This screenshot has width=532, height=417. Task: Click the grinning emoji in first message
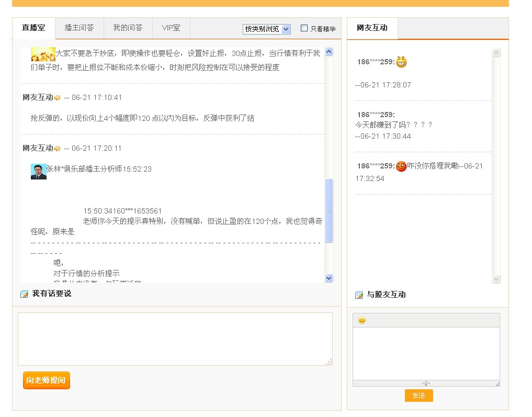tap(401, 62)
